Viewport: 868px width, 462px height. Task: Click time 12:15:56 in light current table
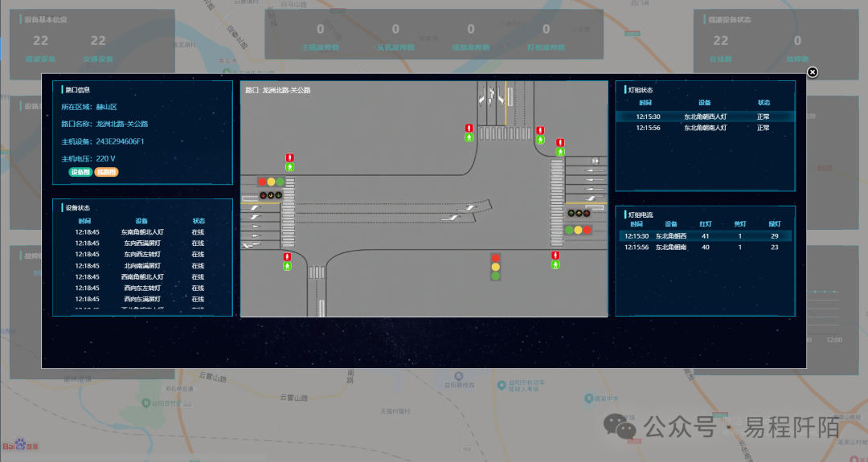(x=637, y=247)
